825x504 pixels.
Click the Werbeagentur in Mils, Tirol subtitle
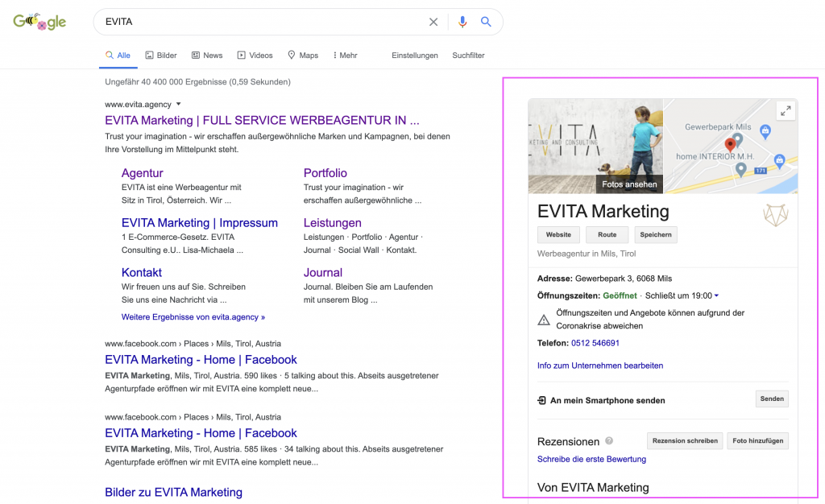[x=587, y=254]
